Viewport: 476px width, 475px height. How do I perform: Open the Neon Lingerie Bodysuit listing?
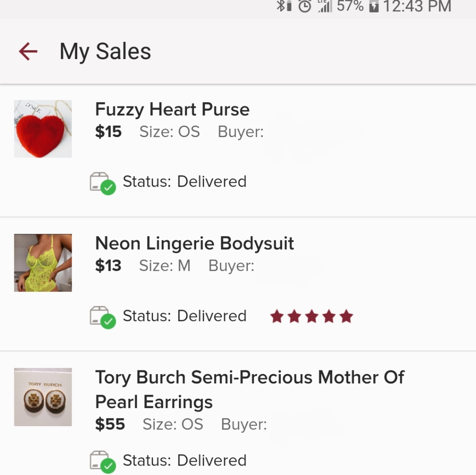(195, 243)
